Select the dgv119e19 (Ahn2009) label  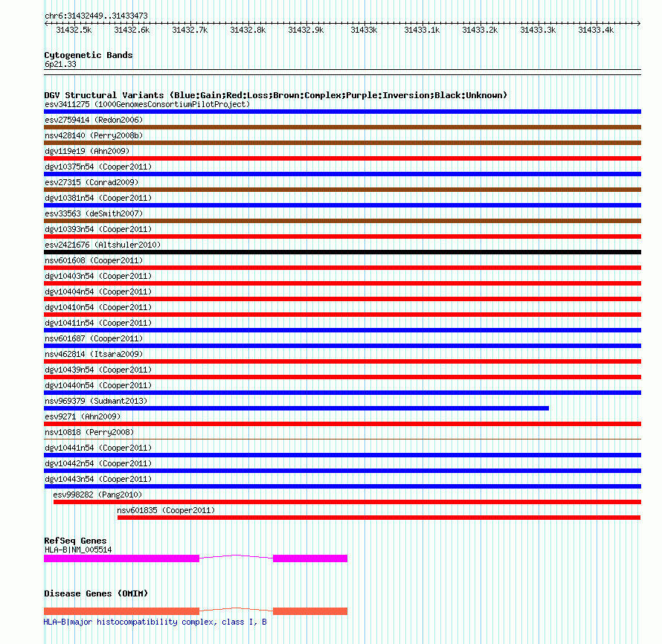click(x=87, y=151)
